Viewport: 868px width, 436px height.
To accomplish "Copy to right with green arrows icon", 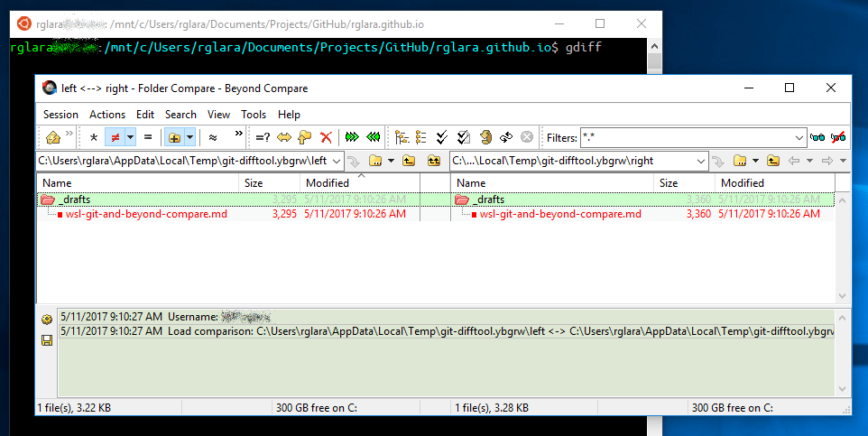I will [x=352, y=138].
